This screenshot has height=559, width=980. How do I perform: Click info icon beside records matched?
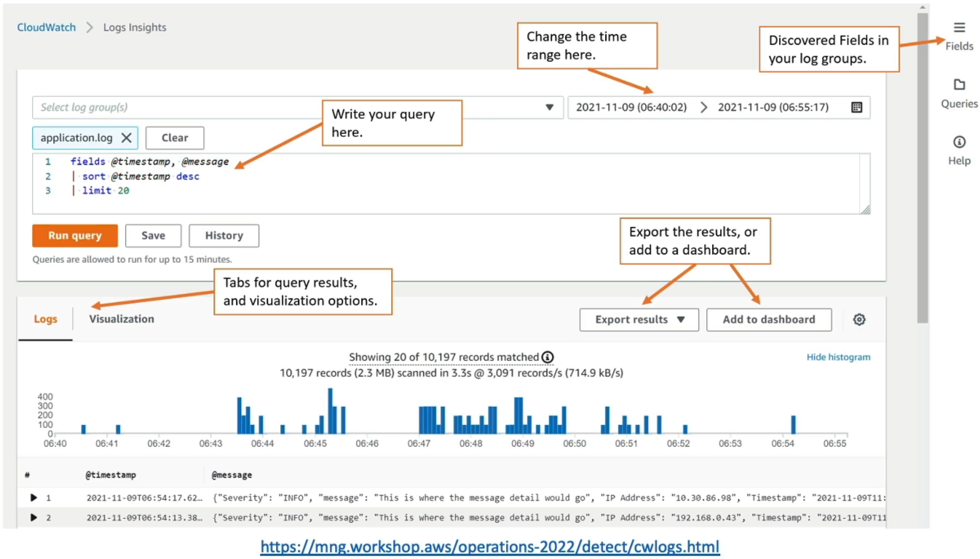(548, 357)
